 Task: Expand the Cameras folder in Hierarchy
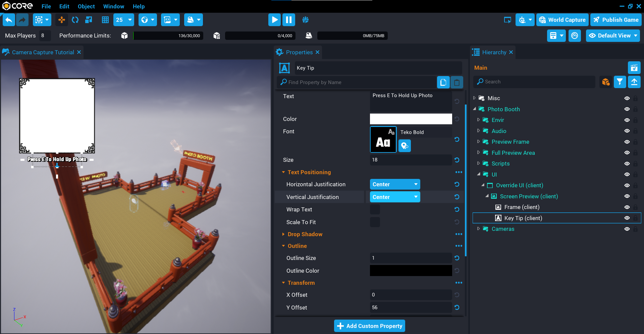478,229
